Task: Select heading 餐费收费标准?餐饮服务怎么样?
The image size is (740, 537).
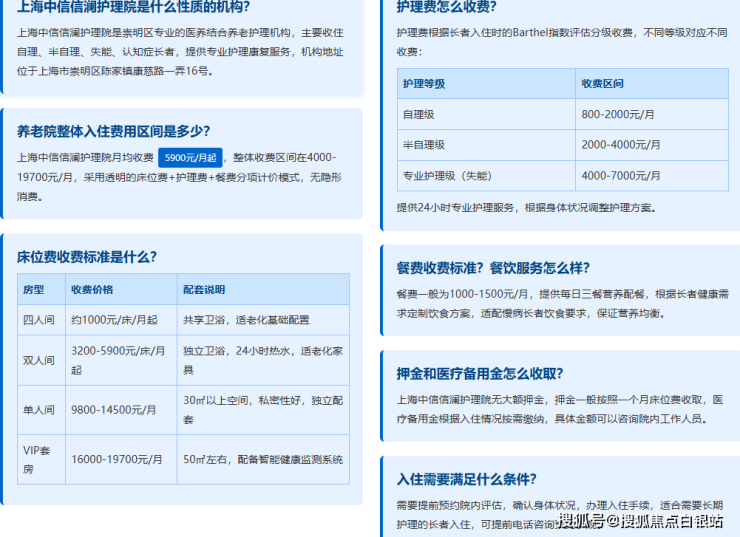Action: [493, 268]
